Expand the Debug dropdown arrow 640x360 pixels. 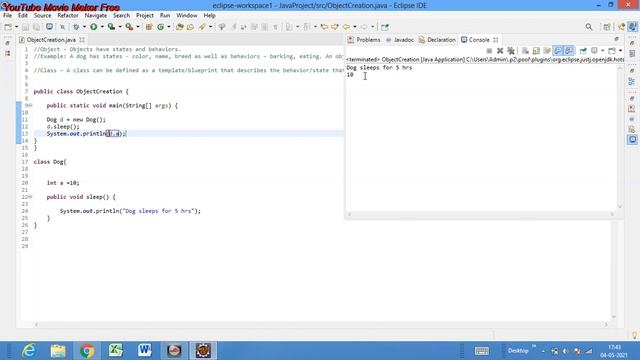[x=84, y=27]
